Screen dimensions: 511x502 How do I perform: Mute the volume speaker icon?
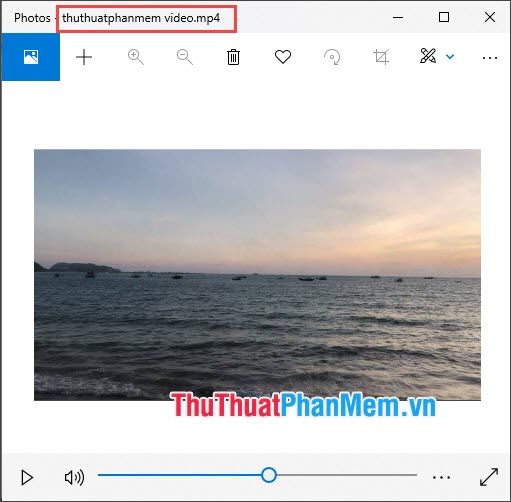74,477
